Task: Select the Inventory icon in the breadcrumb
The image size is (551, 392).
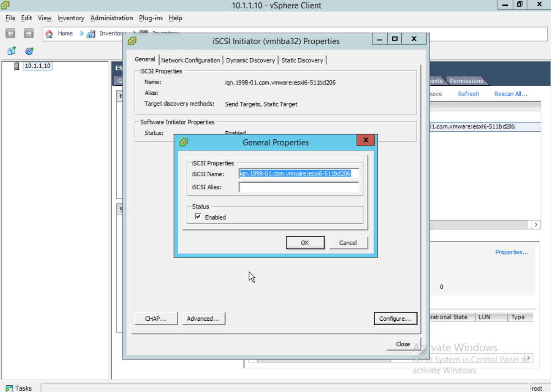Action: coord(90,33)
